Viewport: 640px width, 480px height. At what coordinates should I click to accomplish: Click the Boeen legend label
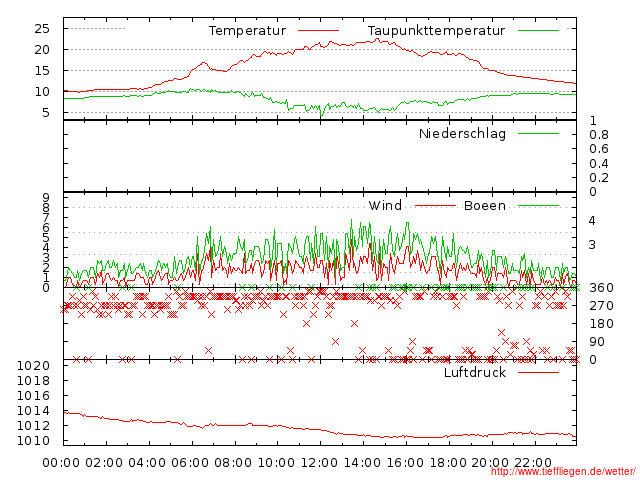click(x=485, y=206)
